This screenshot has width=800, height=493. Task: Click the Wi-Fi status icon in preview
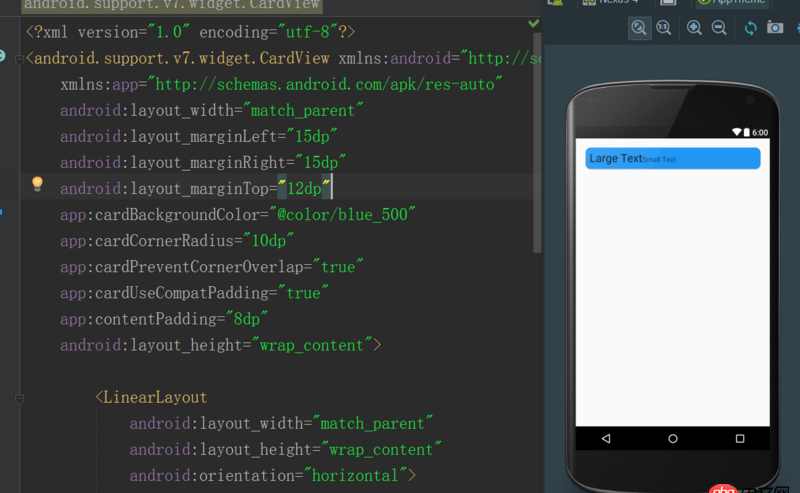click(x=736, y=132)
